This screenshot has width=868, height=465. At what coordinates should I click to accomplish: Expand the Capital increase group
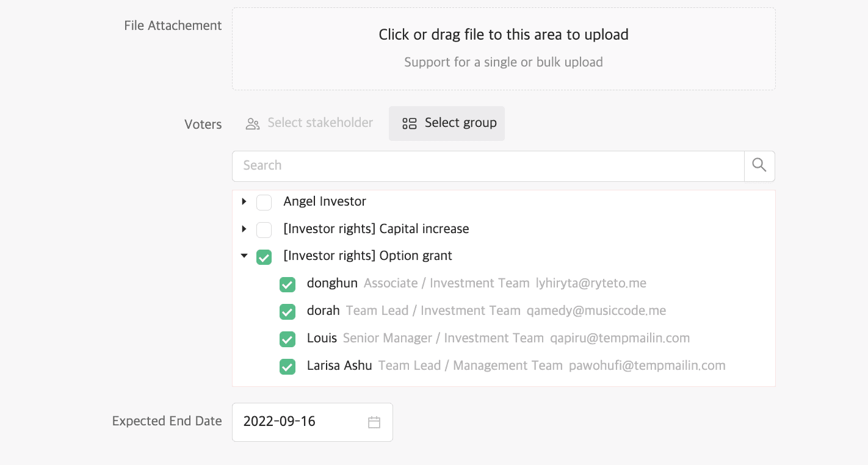coord(244,229)
